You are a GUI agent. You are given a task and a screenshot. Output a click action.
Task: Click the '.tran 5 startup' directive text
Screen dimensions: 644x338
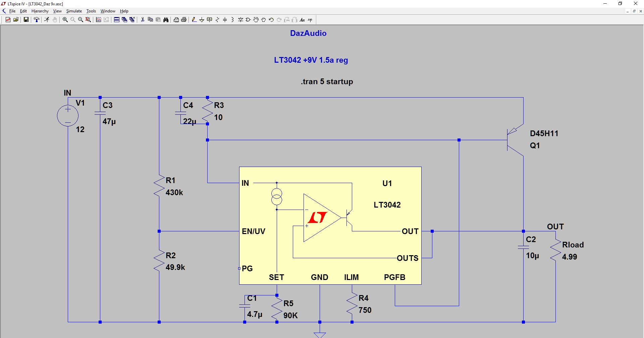(x=327, y=81)
